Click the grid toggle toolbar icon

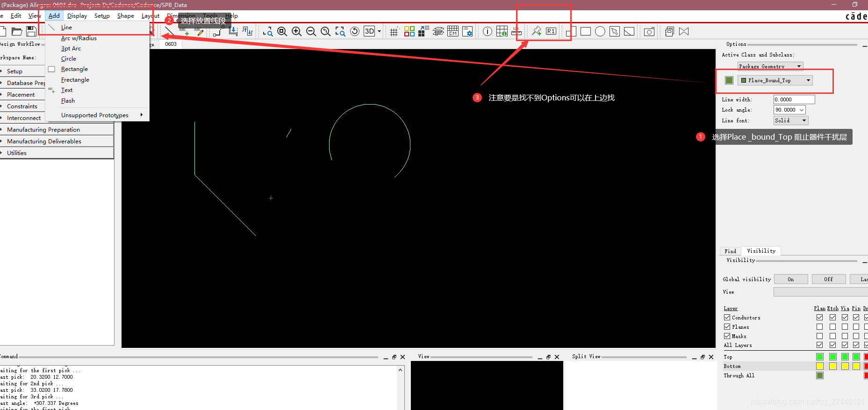point(394,32)
